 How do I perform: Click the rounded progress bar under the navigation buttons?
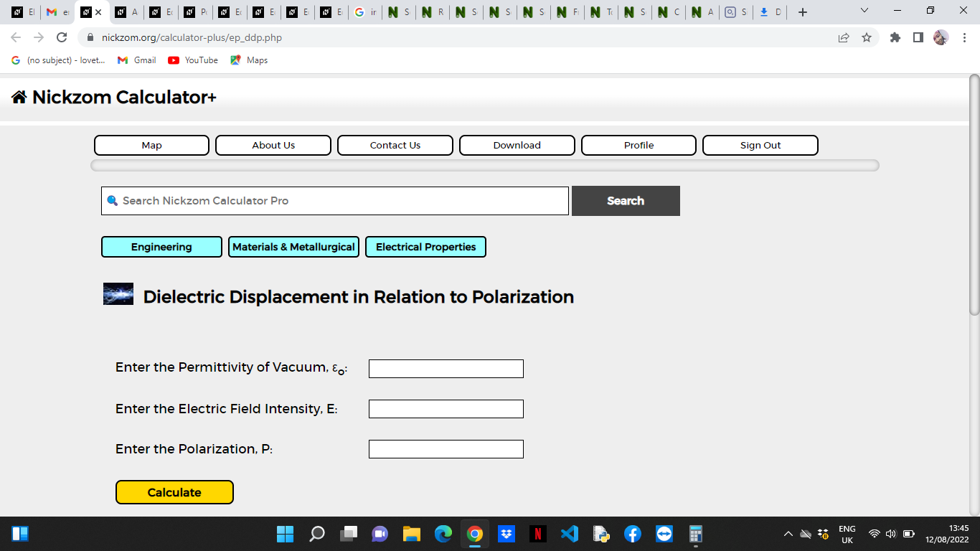coord(485,165)
